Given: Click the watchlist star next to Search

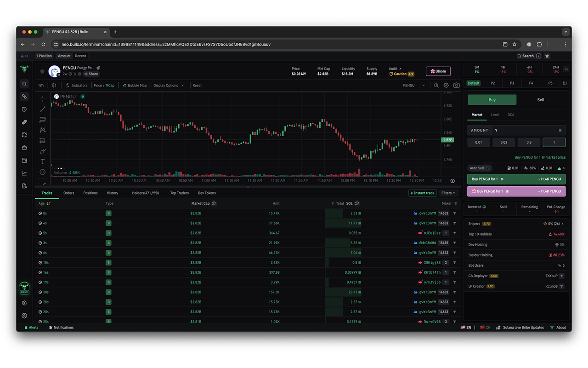Looking at the screenshot, I should (547, 56).
